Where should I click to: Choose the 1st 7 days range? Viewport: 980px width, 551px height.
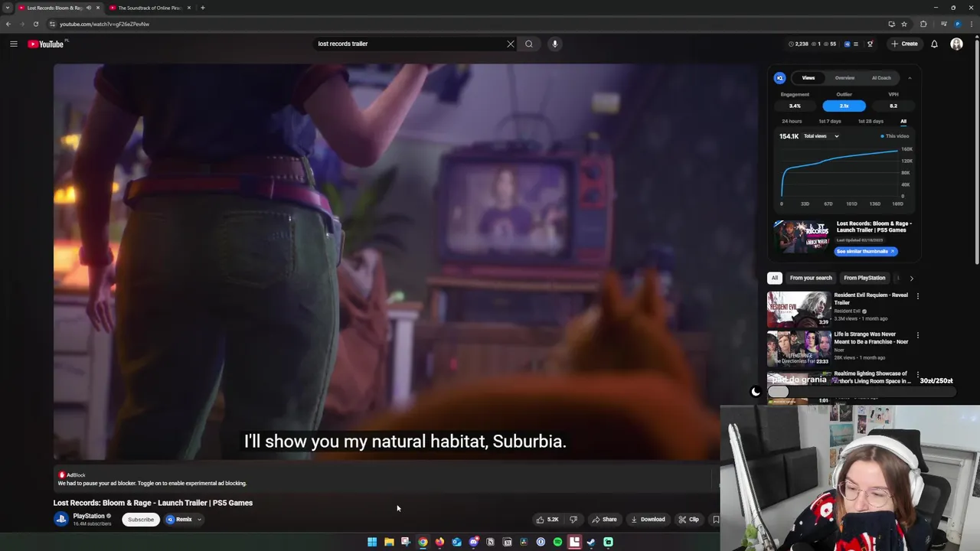pyautogui.click(x=830, y=121)
